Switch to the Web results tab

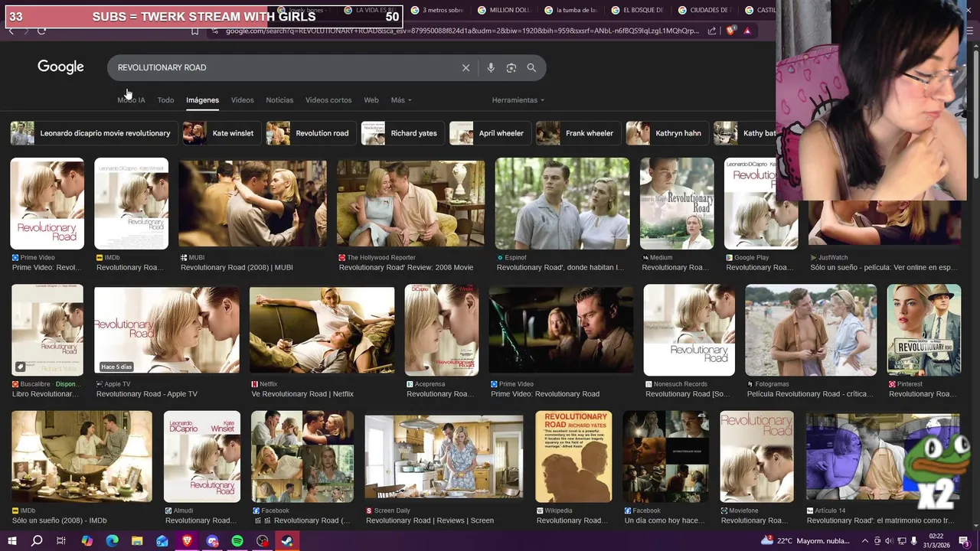coord(371,100)
